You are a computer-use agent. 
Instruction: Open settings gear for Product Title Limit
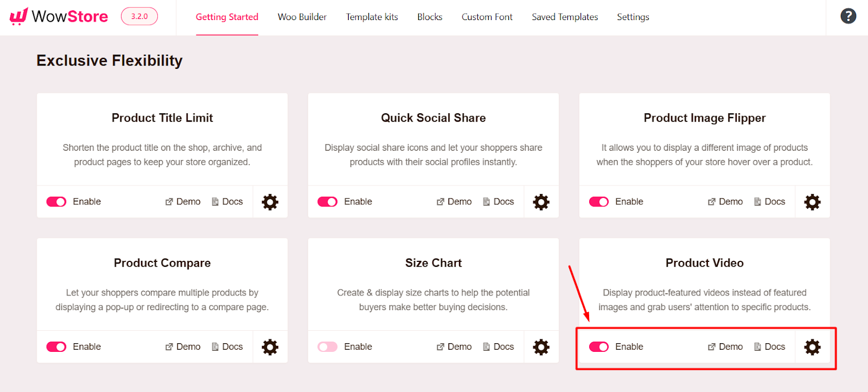[x=270, y=201]
